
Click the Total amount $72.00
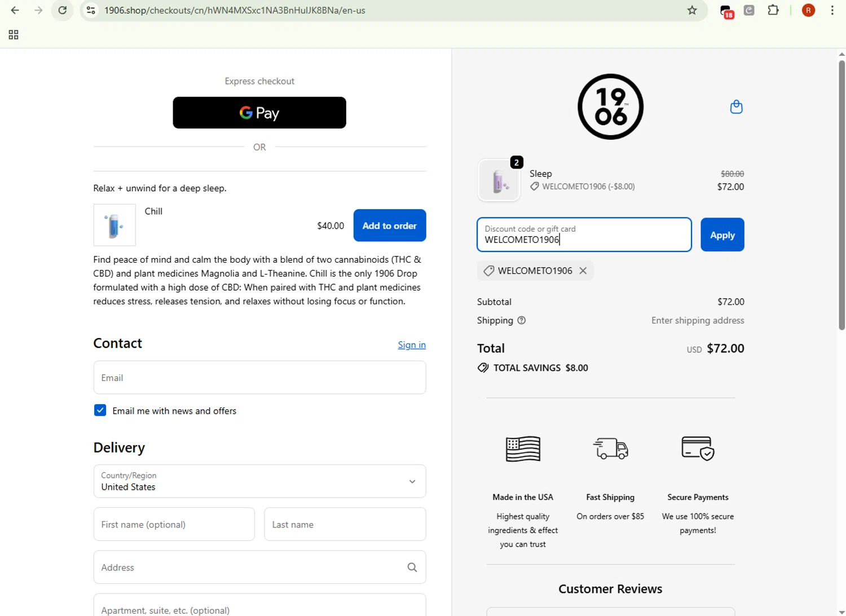[725, 348]
